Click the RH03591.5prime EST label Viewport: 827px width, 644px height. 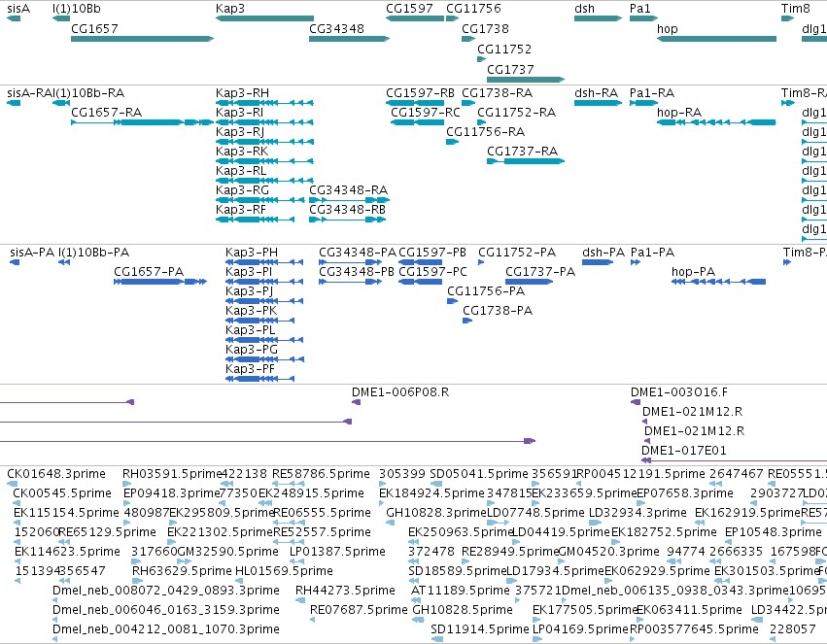tap(171, 474)
